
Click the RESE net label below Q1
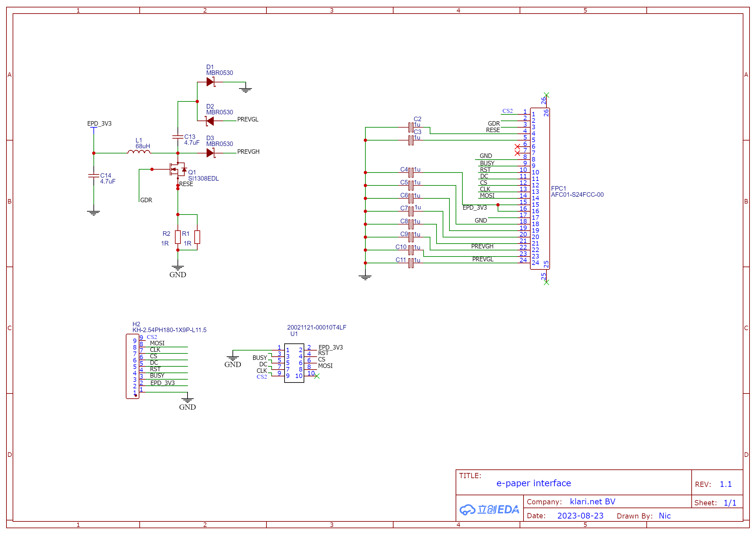coord(186,184)
